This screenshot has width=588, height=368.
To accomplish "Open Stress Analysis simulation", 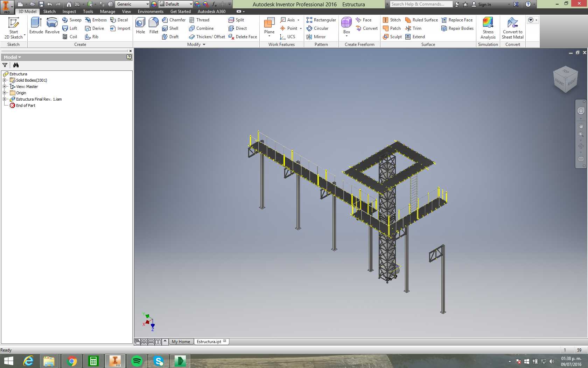I will 488,28.
